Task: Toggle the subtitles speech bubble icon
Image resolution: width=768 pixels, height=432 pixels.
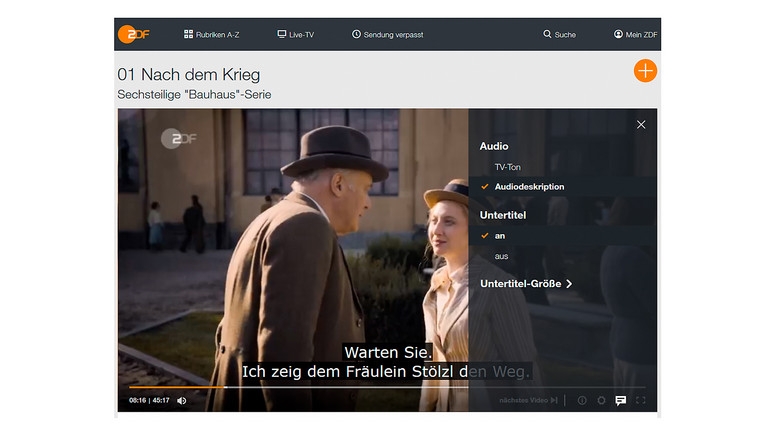Action: click(x=621, y=400)
